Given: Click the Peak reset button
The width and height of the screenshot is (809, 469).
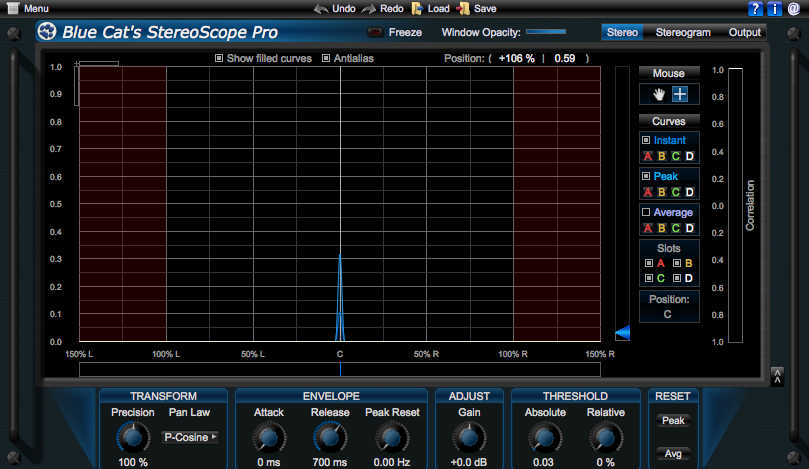Looking at the screenshot, I should pos(673,421).
